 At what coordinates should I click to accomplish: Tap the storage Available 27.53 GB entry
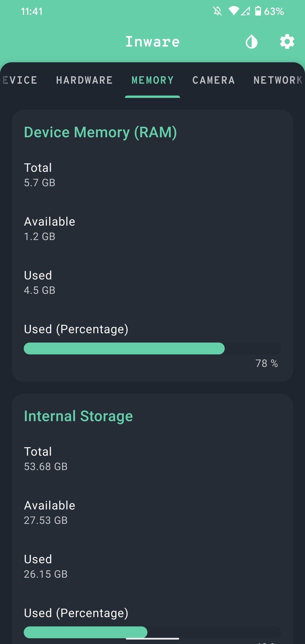(50, 512)
